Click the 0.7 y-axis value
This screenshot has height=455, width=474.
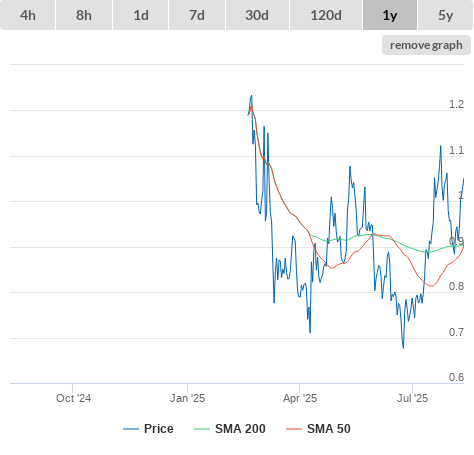pyautogui.click(x=456, y=332)
